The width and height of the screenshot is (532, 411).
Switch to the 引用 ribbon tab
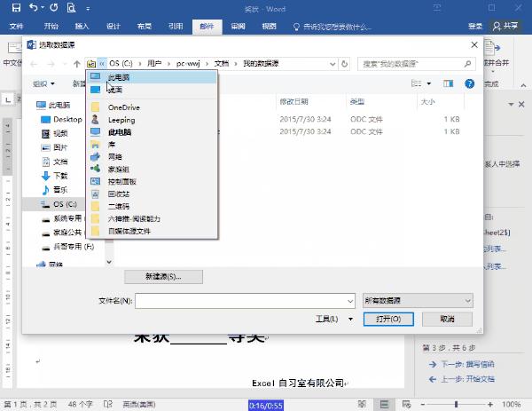click(176, 26)
